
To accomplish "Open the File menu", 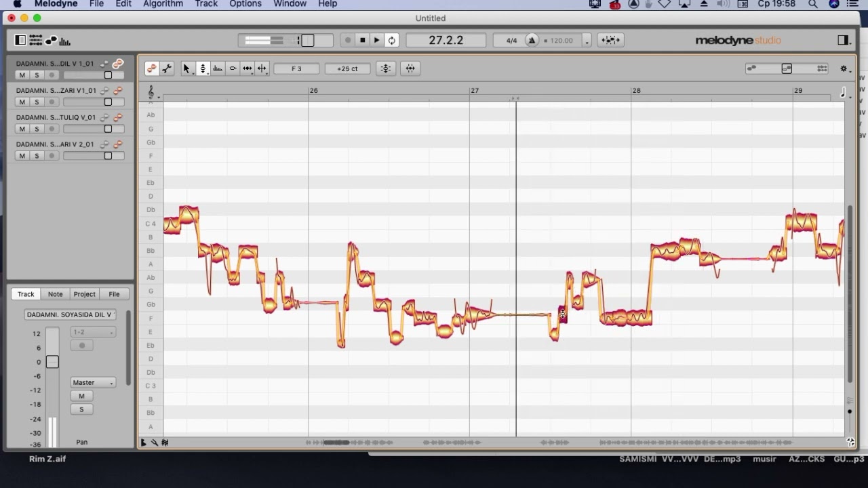I will [96, 4].
